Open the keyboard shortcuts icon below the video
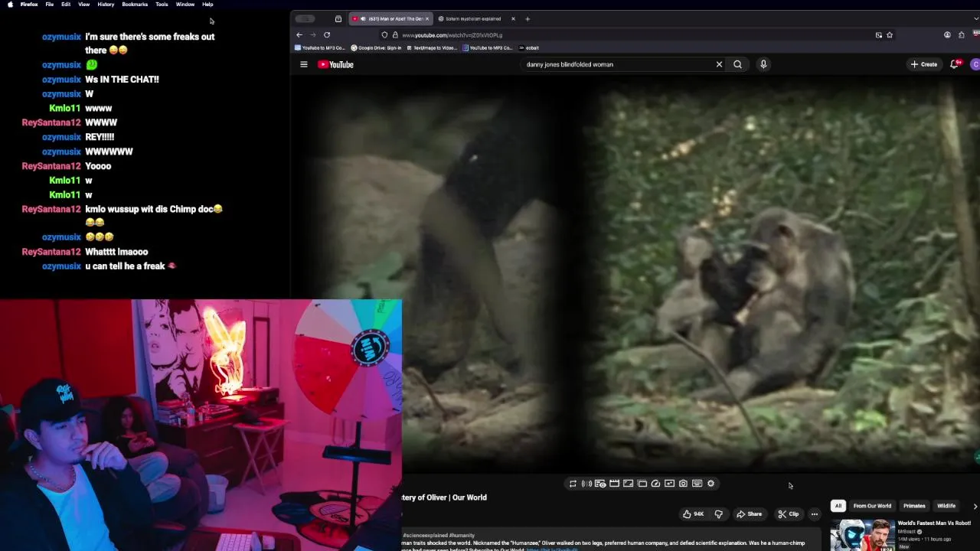 coord(697,484)
